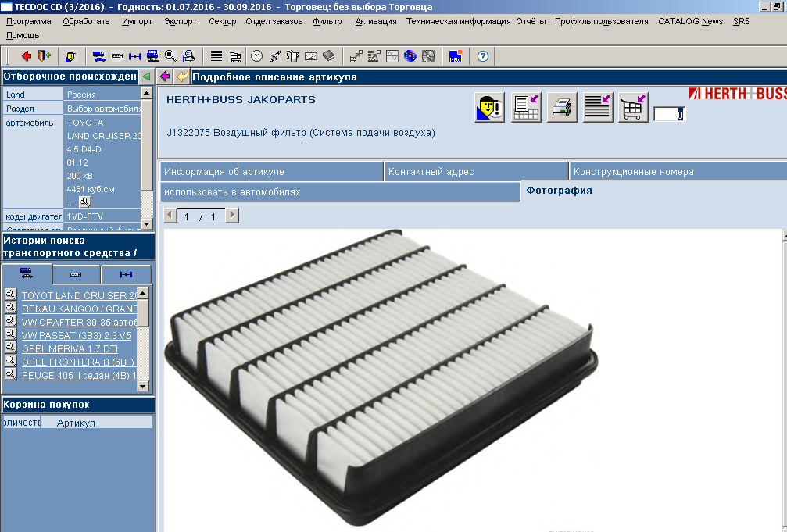Open the NEW badge icon in toolbar
The image size is (787, 532).
point(455,56)
